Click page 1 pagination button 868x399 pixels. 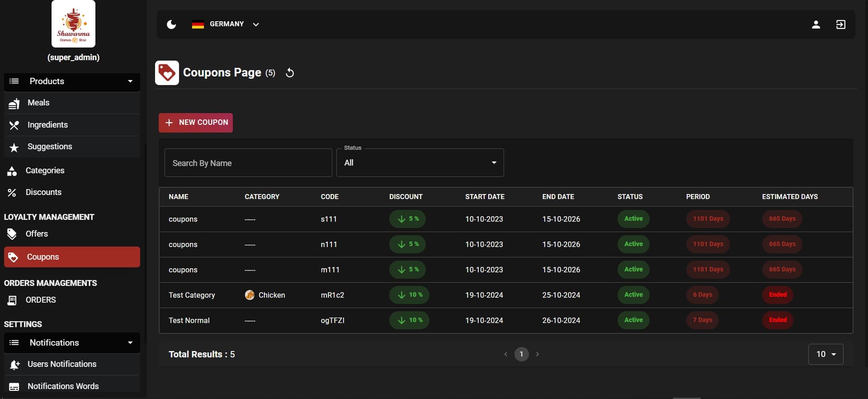tap(521, 354)
